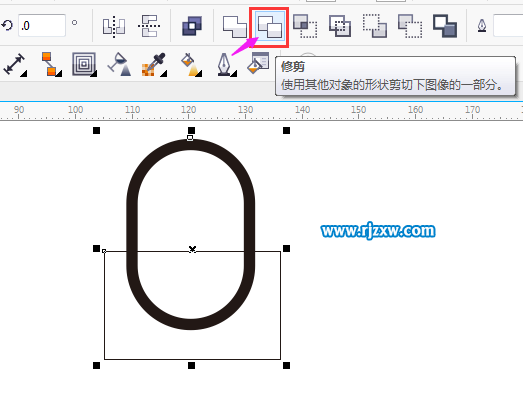Click in the outline width field
This screenshot has width=523, height=393.
click(x=508, y=25)
